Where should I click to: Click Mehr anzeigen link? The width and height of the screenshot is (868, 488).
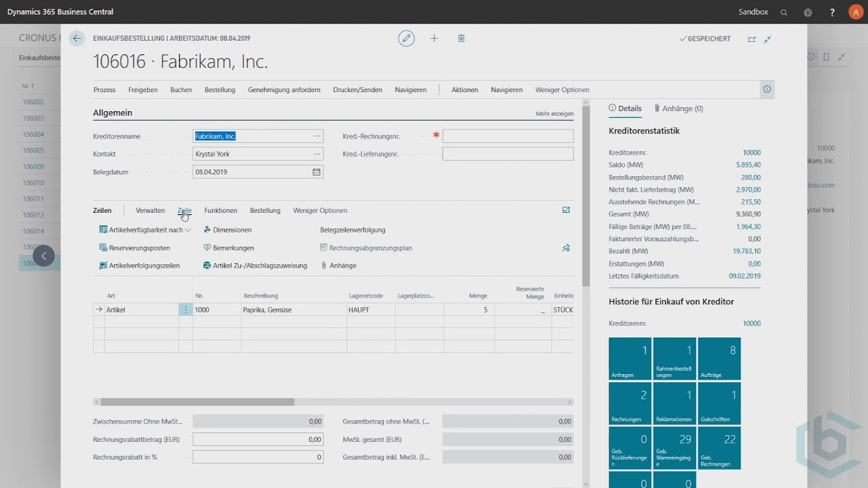(x=555, y=114)
